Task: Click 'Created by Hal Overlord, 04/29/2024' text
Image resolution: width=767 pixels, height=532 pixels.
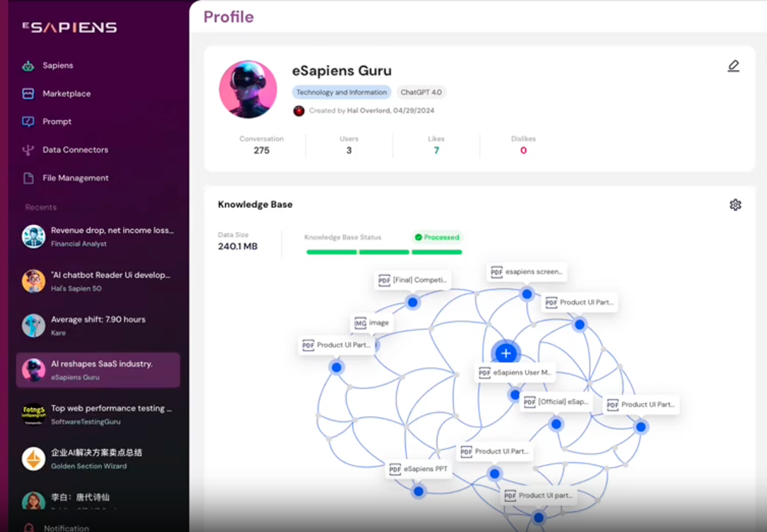Action: (372, 111)
